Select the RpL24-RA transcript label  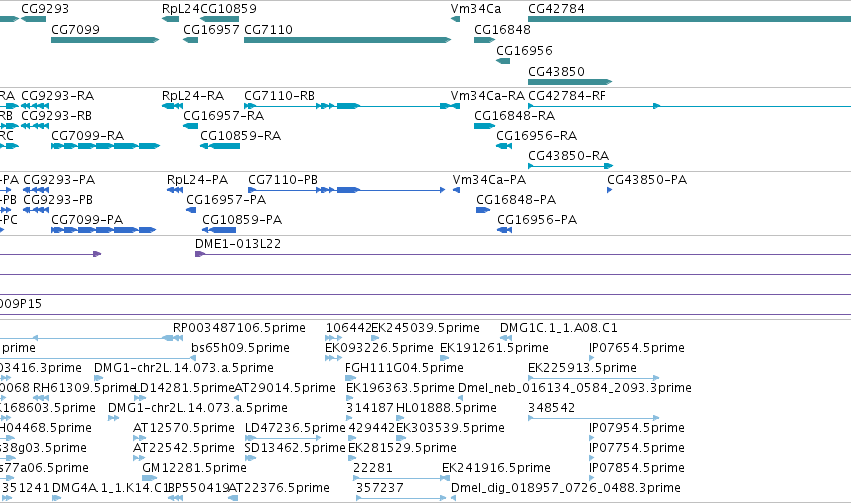click(193, 95)
